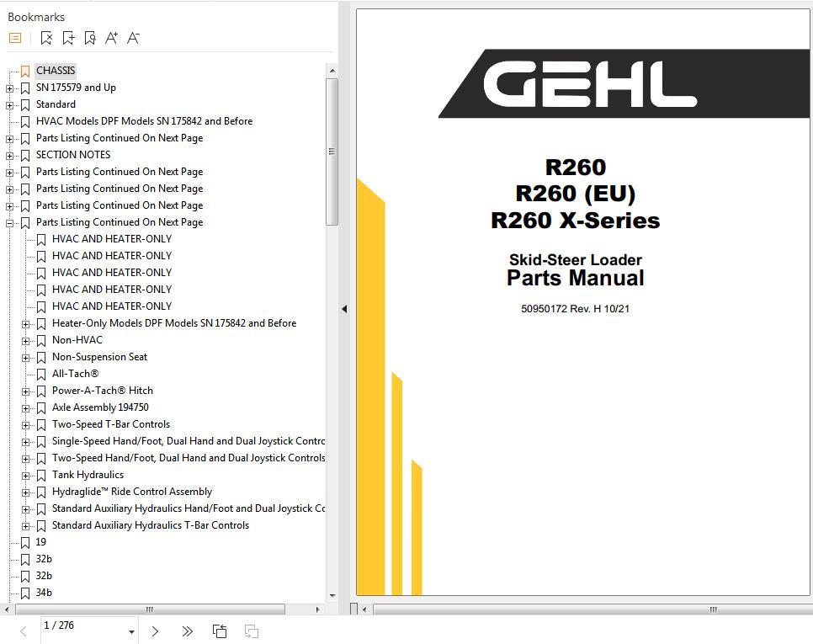Open the Tank Hydraulics bookmark
Screen dimensions: 813x644
[88, 475]
